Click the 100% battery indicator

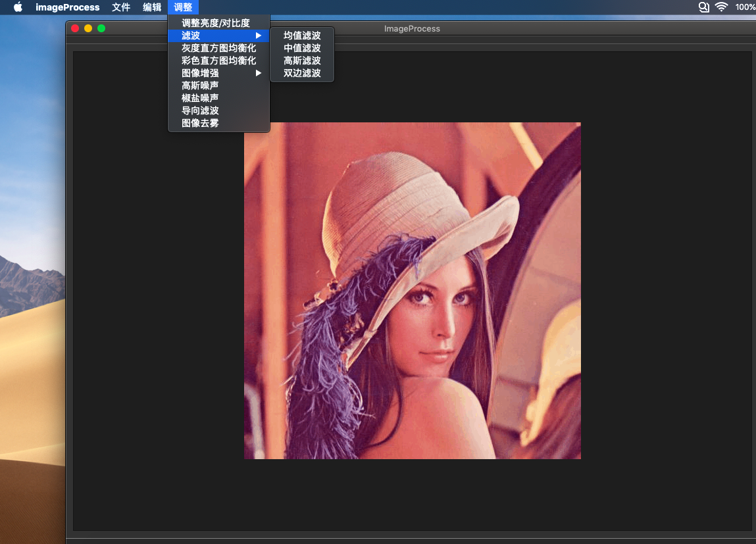[745, 7]
